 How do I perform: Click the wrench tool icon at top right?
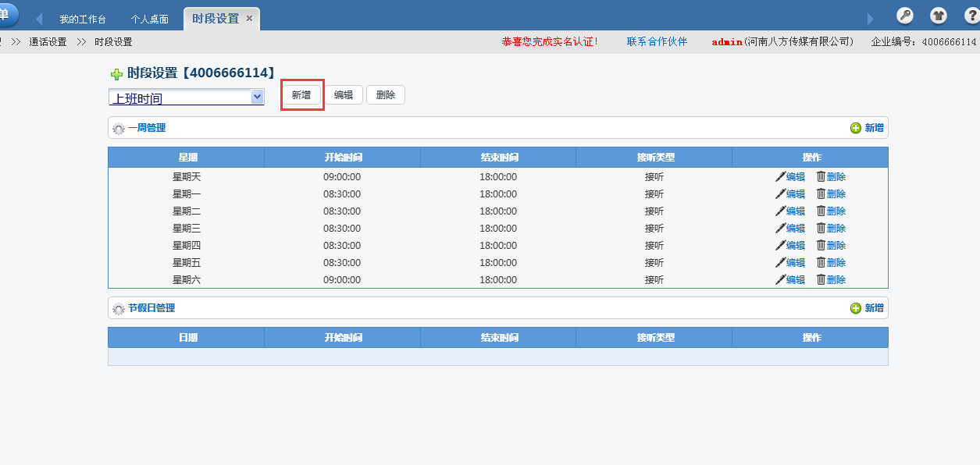pos(904,16)
